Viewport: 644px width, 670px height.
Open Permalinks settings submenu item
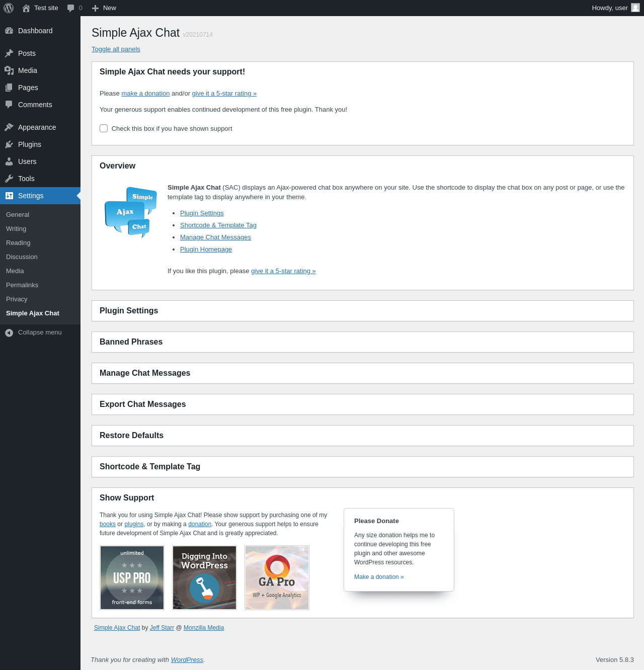40,285
